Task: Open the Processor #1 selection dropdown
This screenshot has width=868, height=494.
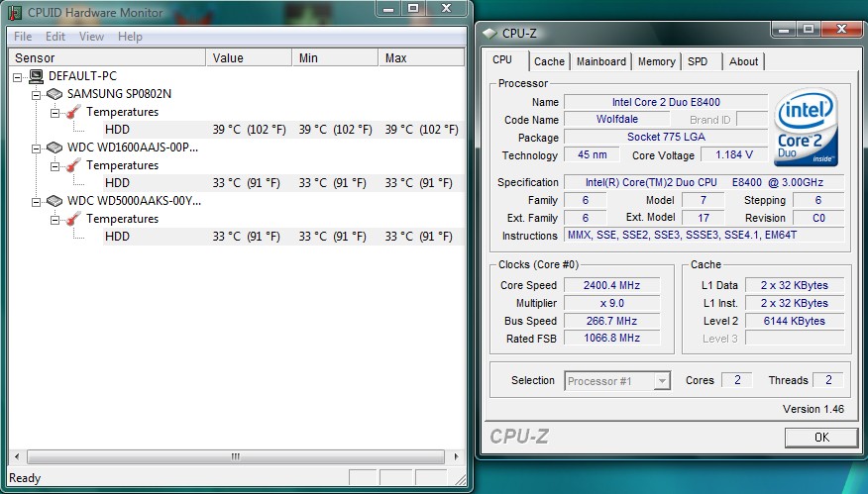Action: [x=662, y=380]
